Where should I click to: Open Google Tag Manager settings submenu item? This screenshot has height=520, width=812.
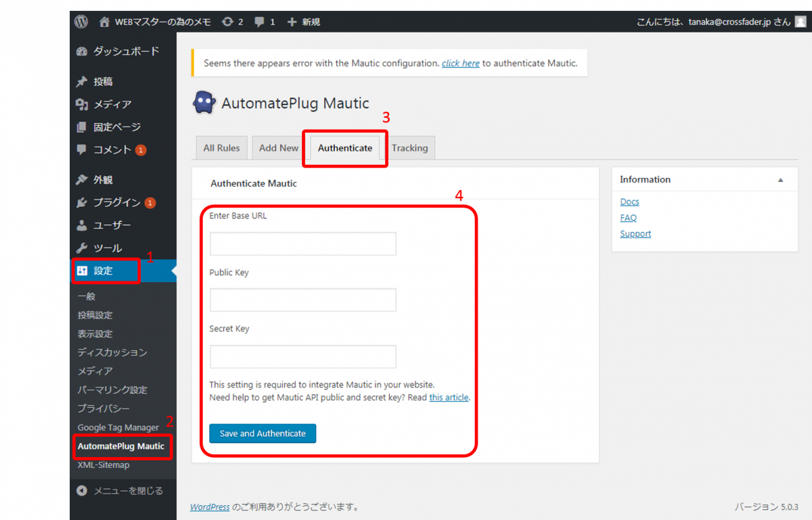[x=118, y=427]
